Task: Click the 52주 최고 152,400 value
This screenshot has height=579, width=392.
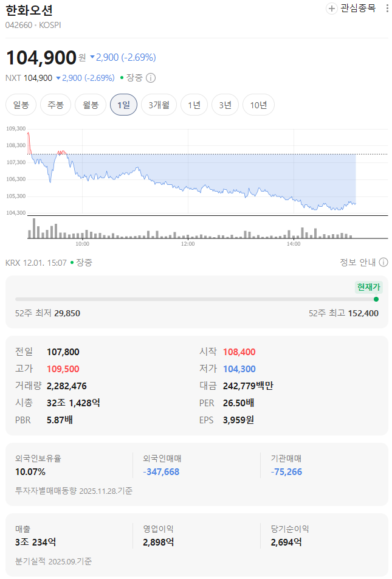Action: [x=363, y=313]
